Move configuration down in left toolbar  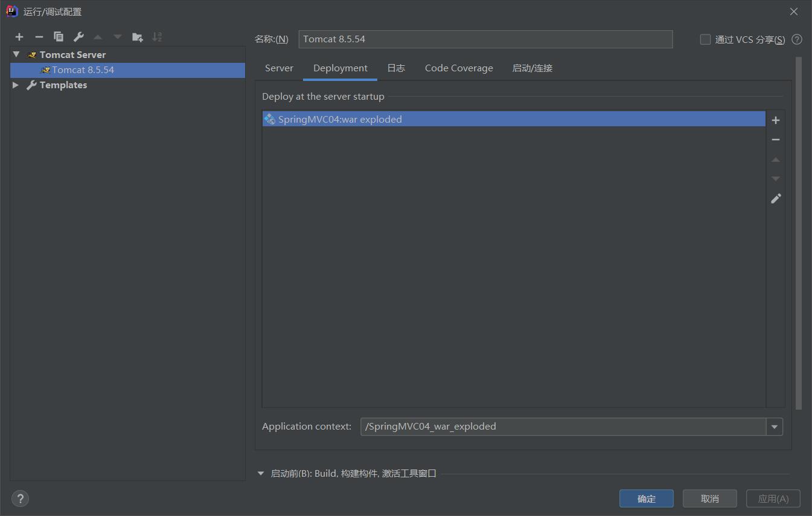tap(118, 37)
